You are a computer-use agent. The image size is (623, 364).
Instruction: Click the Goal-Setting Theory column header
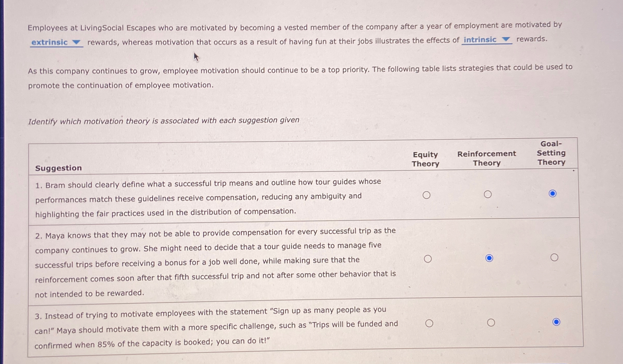click(551, 153)
